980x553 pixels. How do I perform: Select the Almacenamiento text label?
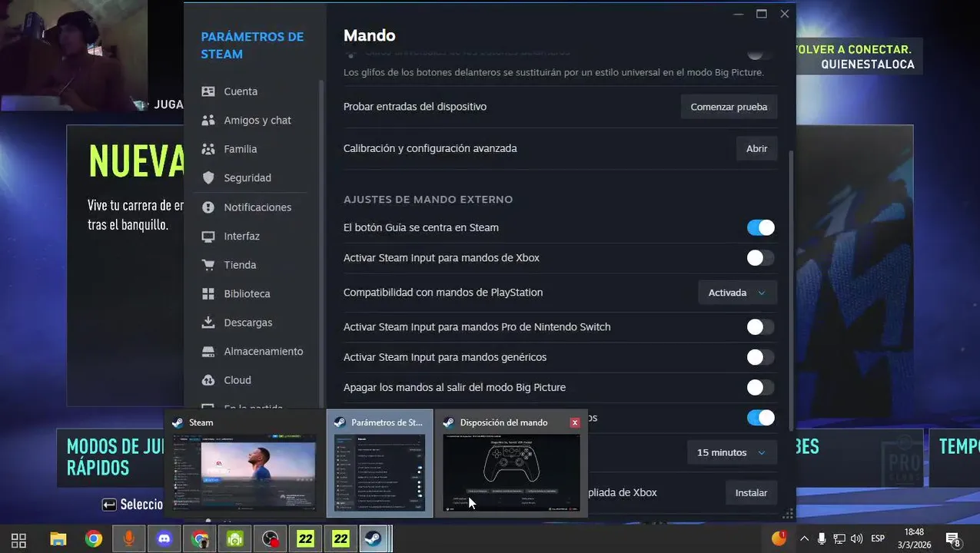[x=264, y=352]
